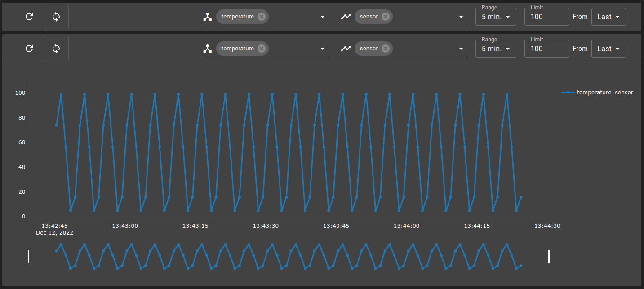Open the From Last dropdown in the top toolbar
This screenshot has width=644, height=289.
608,17
